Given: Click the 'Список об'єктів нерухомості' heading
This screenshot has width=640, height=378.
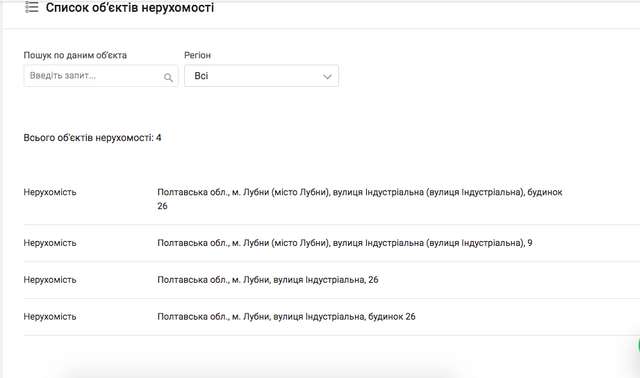Looking at the screenshot, I should pos(130,7).
